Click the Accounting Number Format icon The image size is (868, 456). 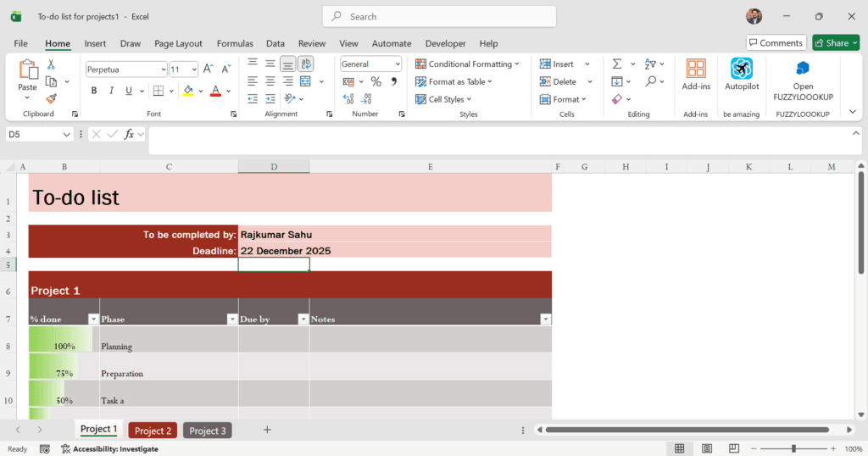(348, 82)
